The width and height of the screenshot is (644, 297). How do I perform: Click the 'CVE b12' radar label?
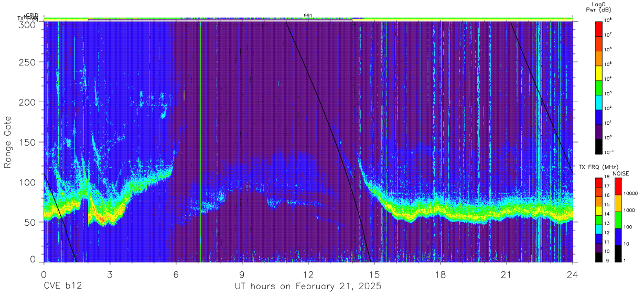tap(62, 287)
